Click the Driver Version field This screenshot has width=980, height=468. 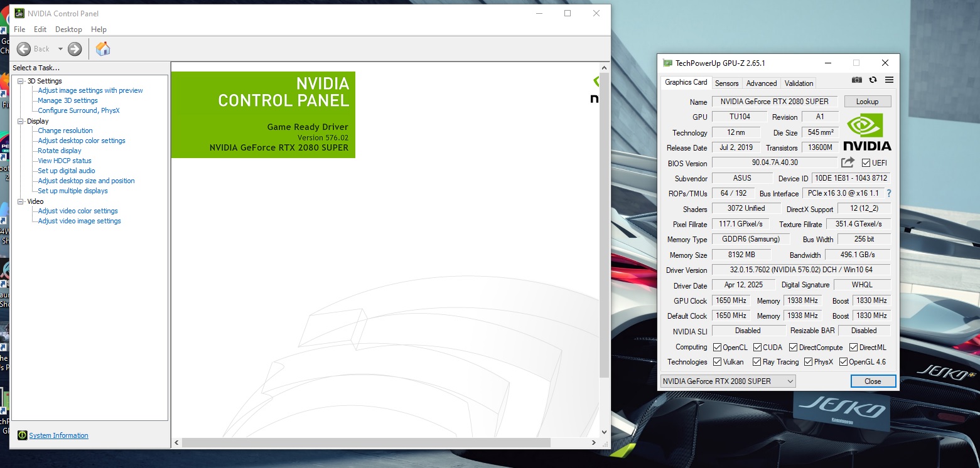point(801,270)
